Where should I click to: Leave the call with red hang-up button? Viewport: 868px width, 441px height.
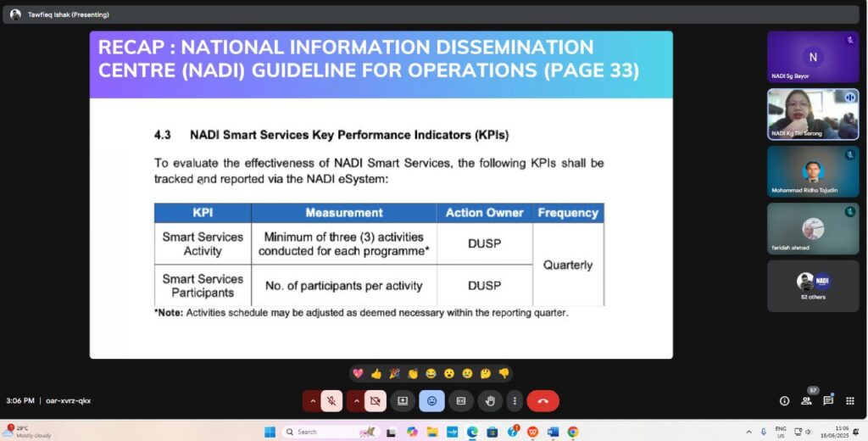click(x=542, y=400)
